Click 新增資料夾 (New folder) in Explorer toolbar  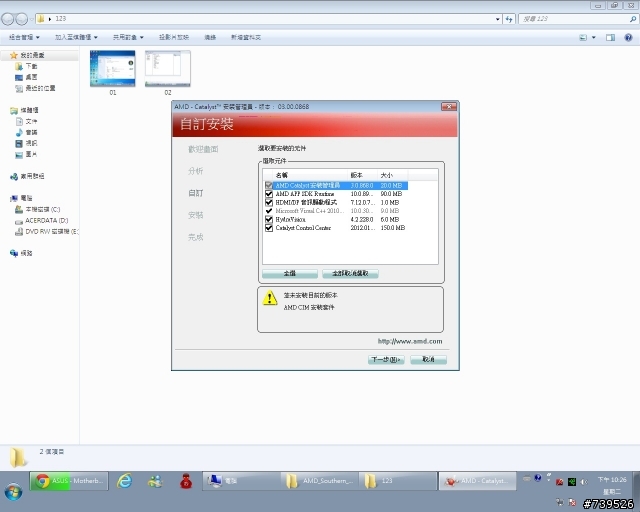(x=246, y=37)
